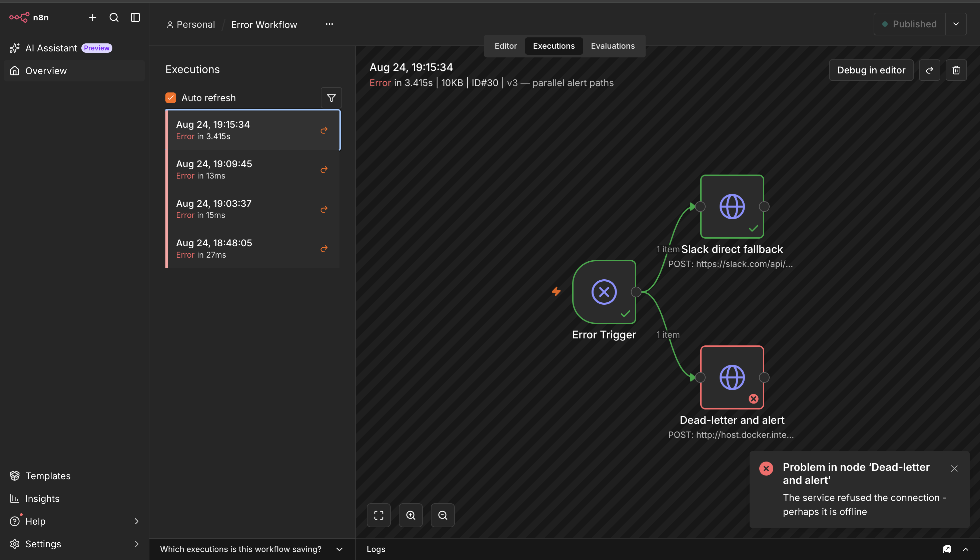Click the ID#30 execution label

pos(485,83)
